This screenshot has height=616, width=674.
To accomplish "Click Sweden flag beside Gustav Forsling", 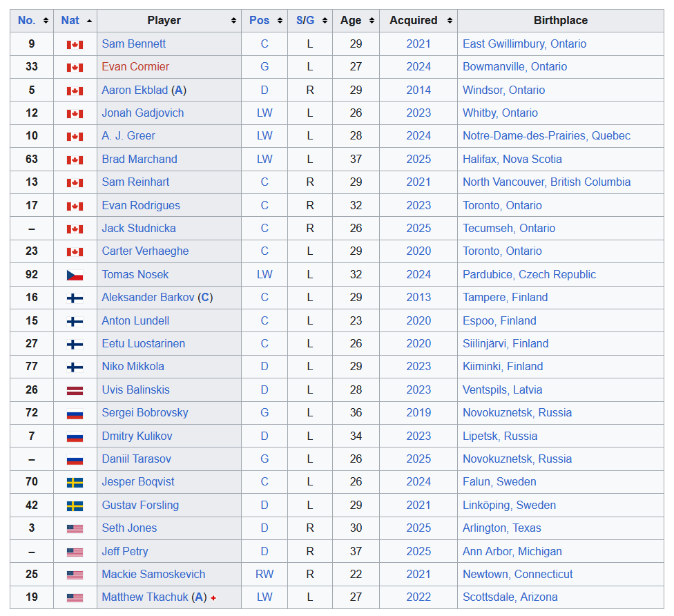I will coord(75,506).
